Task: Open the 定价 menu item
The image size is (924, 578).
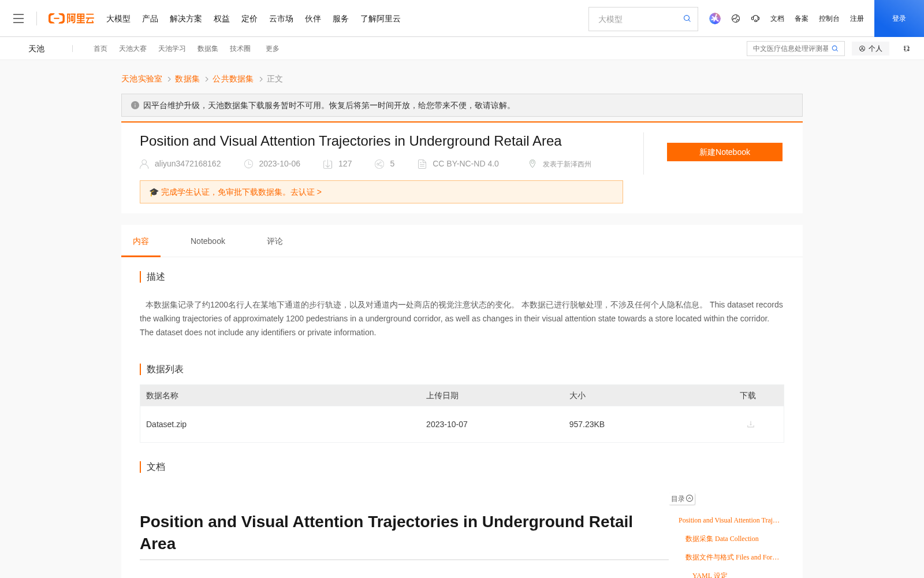Action: pyautogui.click(x=249, y=18)
